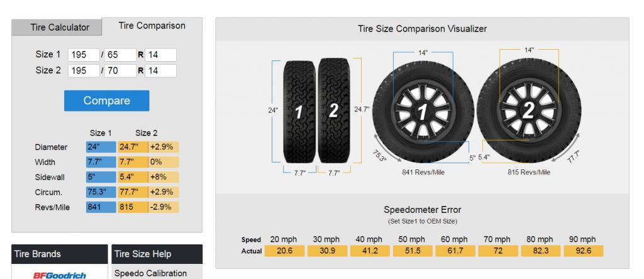Click Size 1 rim diameter field
644x279 pixels.
tap(160, 55)
